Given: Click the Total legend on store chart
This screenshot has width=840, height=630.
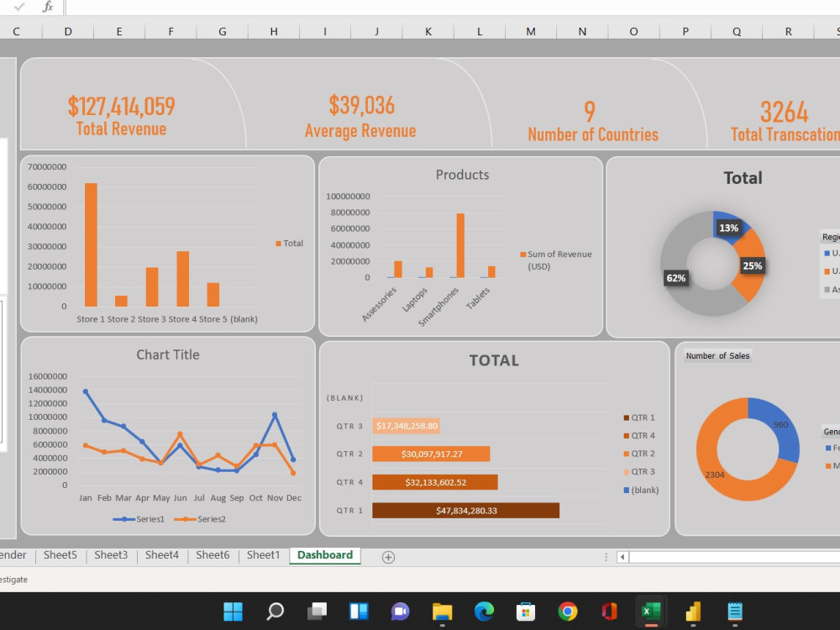Looking at the screenshot, I should coord(289,244).
